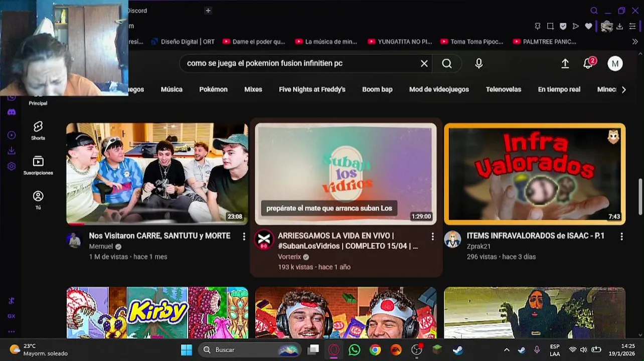This screenshot has height=361, width=644.
Task: Open tab search magnifier in title bar
Action: tap(594, 11)
